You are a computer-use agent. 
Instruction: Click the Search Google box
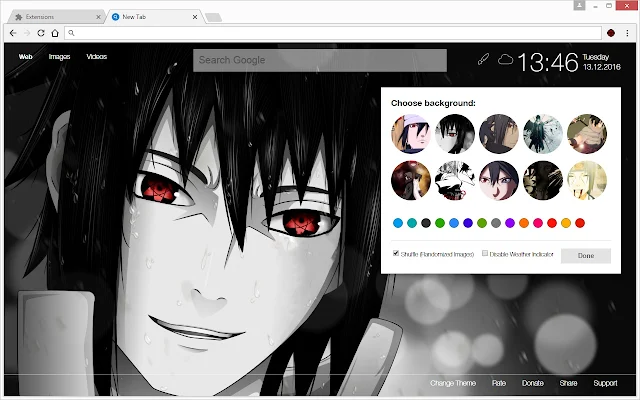pos(320,60)
